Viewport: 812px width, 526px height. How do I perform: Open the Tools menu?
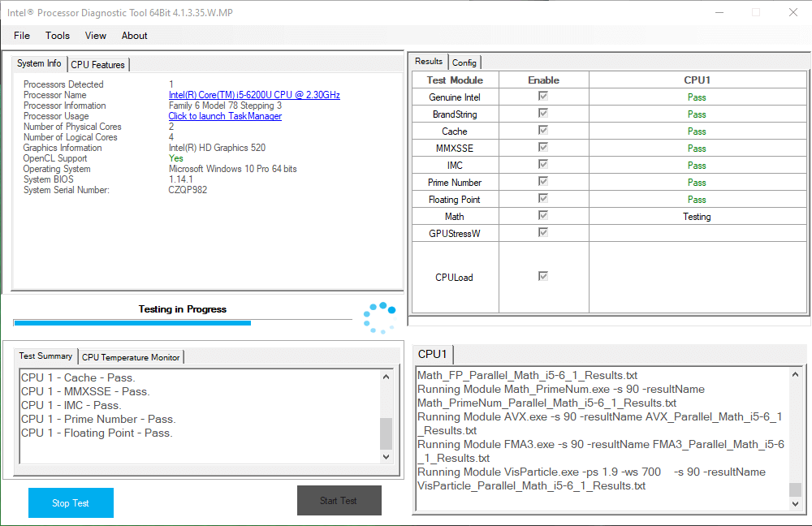pyautogui.click(x=58, y=36)
